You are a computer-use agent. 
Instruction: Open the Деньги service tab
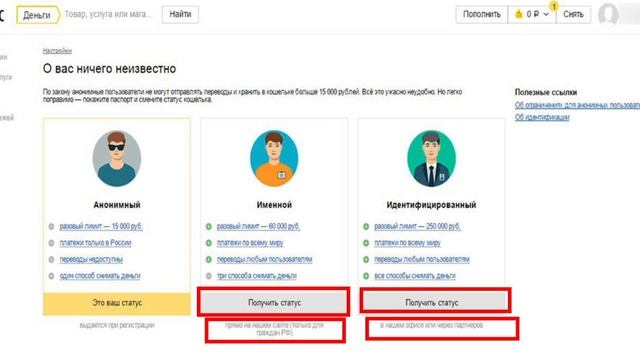tap(38, 15)
